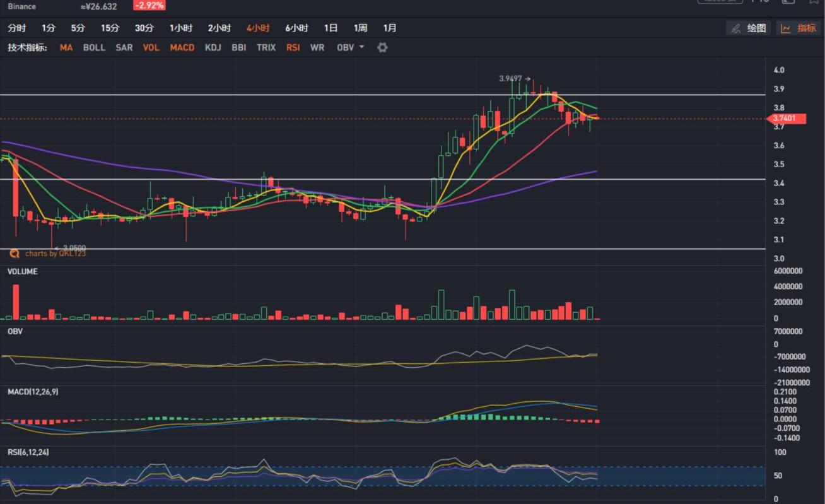This screenshot has width=825, height=504.
Task: Select the 1日 daily timeframe
Action: pos(331,28)
